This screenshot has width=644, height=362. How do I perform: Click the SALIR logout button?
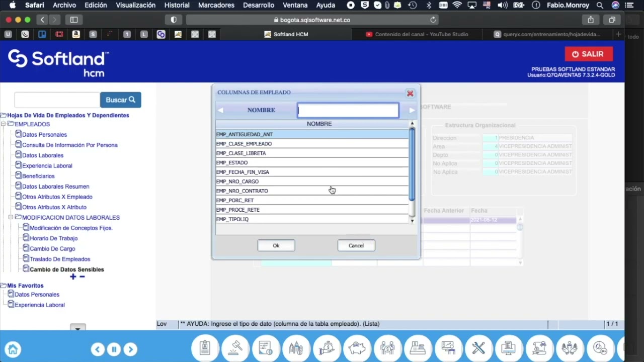pyautogui.click(x=588, y=54)
